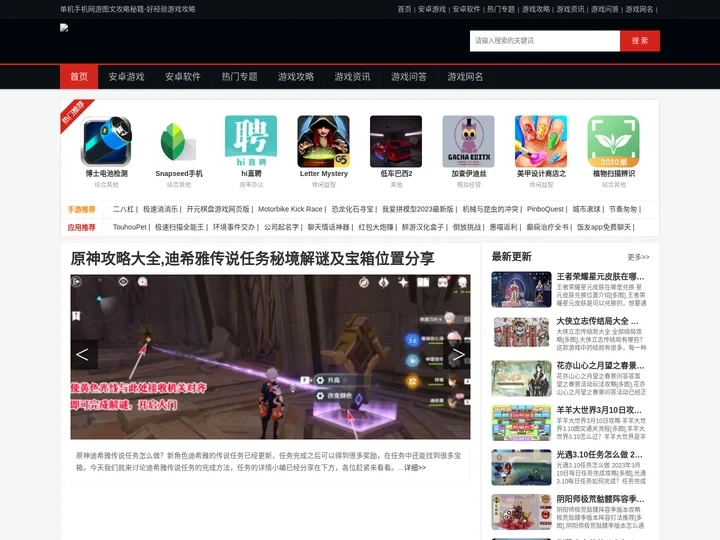Open the 羊羊大世界3月10日攻略 thumbnail
The width and height of the screenshot is (720, 540).
click(x=521, y=423)
